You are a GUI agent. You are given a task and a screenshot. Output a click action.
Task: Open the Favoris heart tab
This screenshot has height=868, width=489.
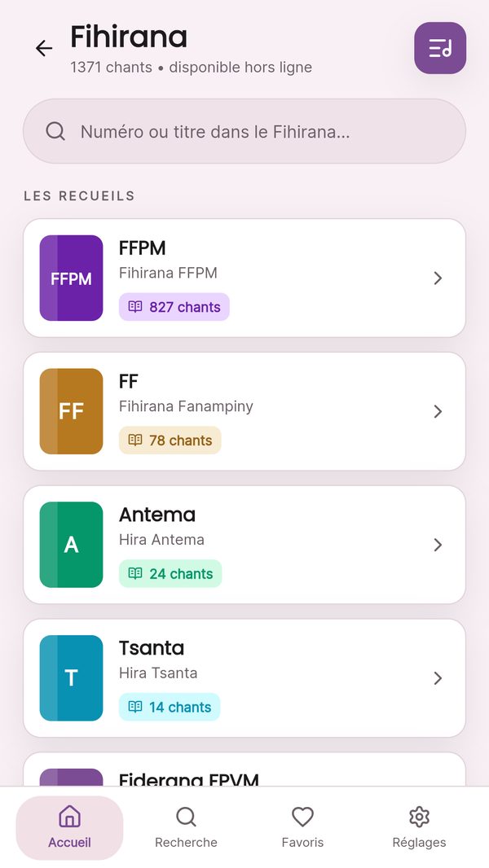point(302,827)
